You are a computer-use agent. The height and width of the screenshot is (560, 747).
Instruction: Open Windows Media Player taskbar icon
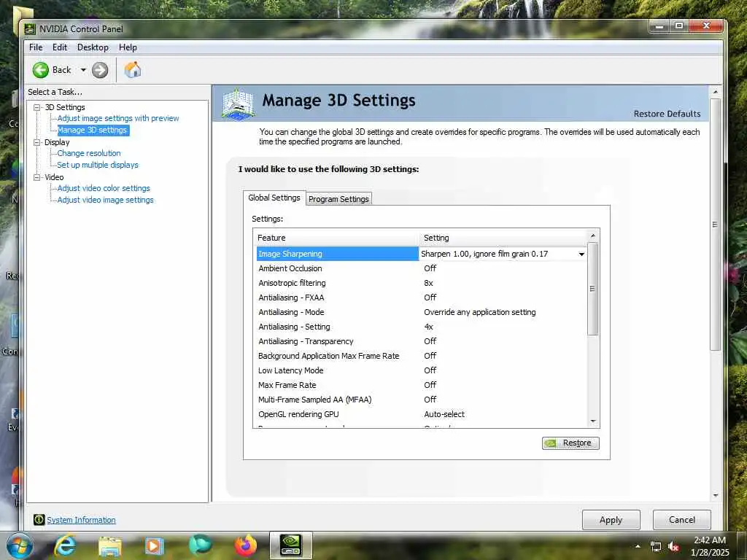click(154, 546)
